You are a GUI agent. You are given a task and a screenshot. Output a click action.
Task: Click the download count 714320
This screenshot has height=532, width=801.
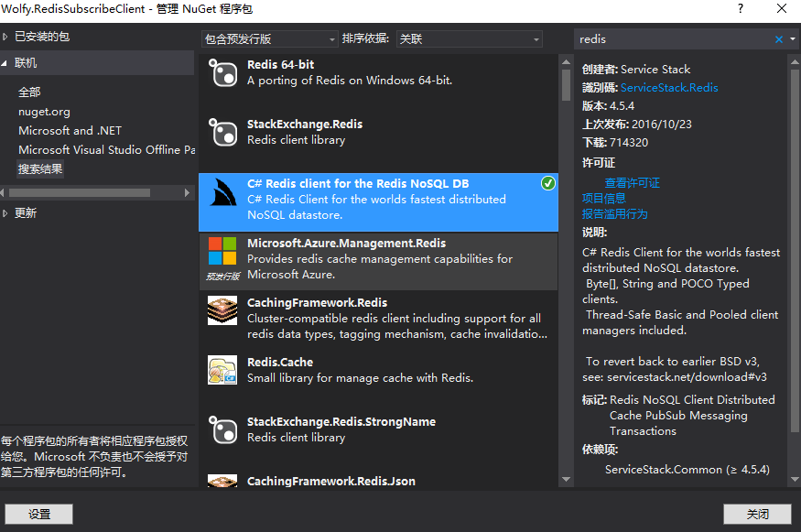point(629,143)
